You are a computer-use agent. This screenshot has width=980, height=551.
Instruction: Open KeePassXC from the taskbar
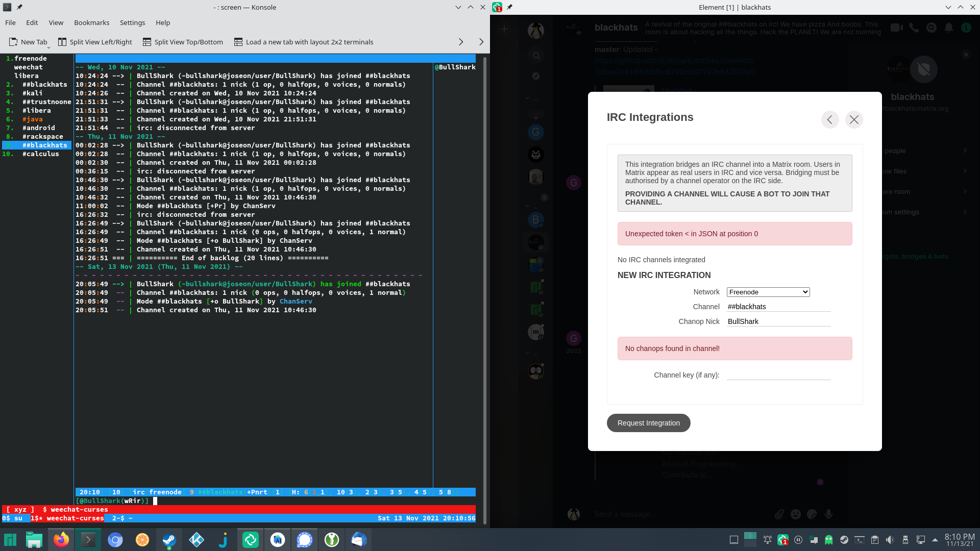click(332, 540)
